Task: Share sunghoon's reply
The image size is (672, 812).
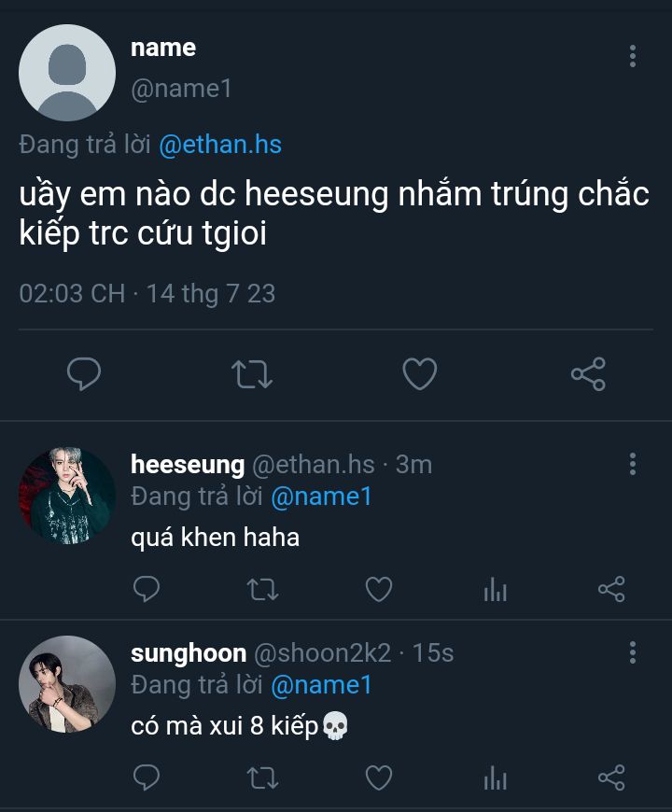Action: 610,777
